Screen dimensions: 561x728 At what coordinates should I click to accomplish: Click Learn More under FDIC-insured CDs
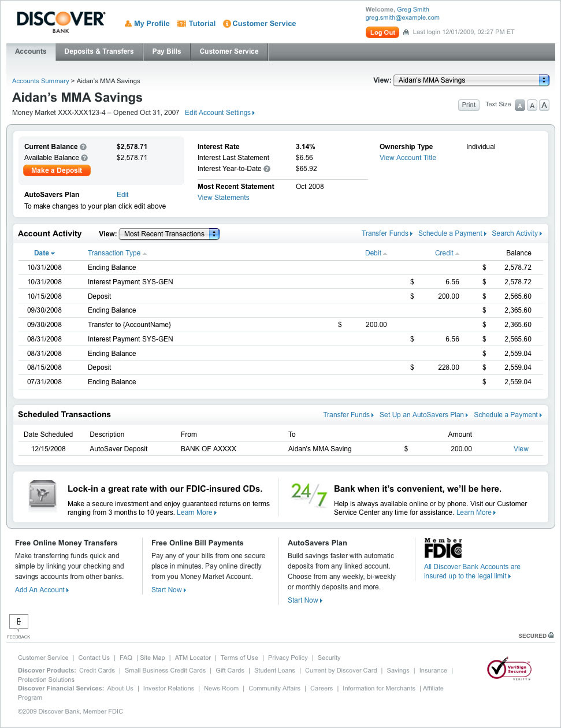pos(196,512)
